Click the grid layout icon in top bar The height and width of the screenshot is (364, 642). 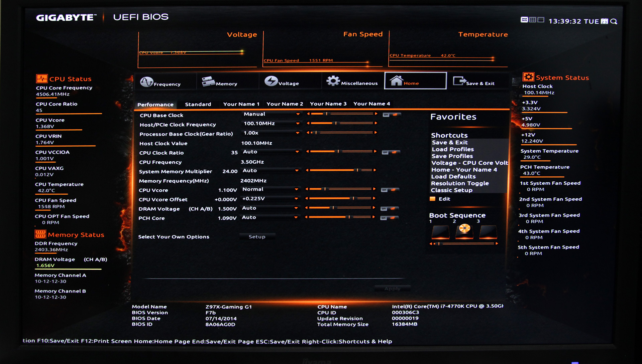click(x=532, y=20)
